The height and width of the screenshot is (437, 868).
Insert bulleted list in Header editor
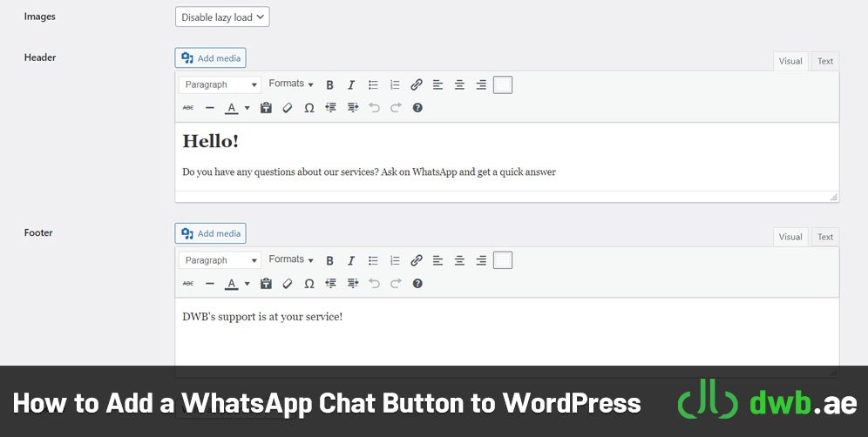(373, 84)
